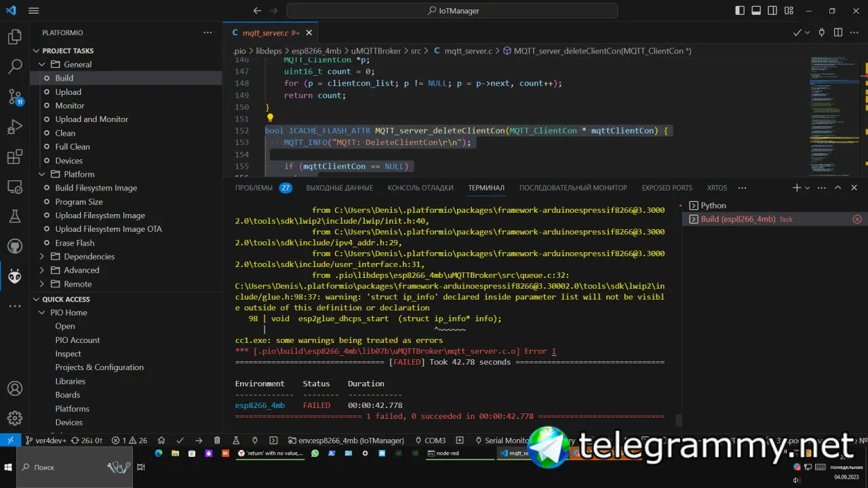Click the PlatformIO Home icon in status bar
The height and width of the screenshot is (488, 868).
[161, 441]
